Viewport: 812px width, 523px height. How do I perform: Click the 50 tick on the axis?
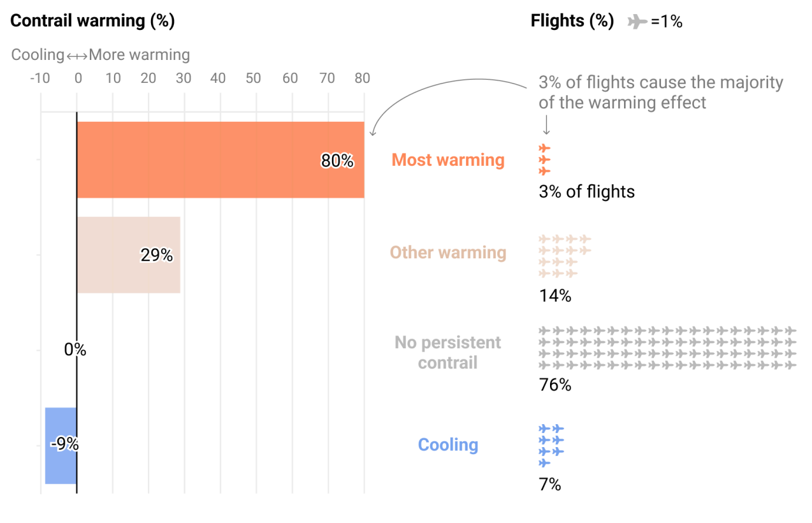[x=254, y=78]
